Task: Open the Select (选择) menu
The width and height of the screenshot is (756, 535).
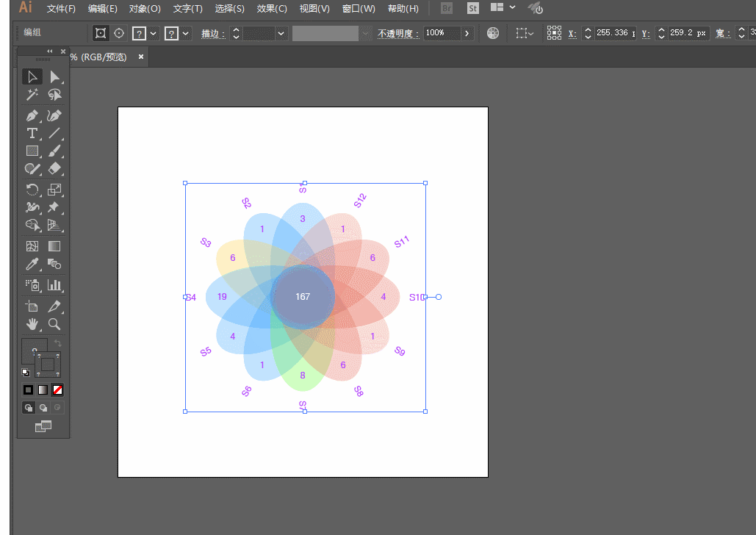Action: coord(229,9)
